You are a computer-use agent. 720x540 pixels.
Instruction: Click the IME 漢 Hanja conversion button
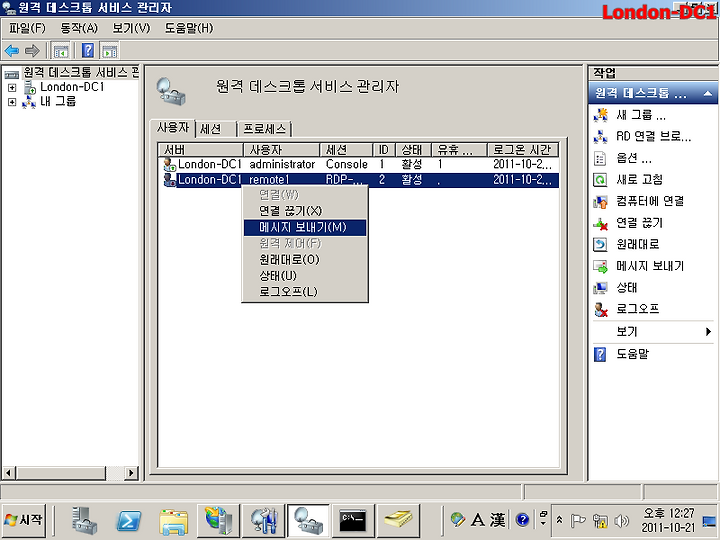[497, 520]
